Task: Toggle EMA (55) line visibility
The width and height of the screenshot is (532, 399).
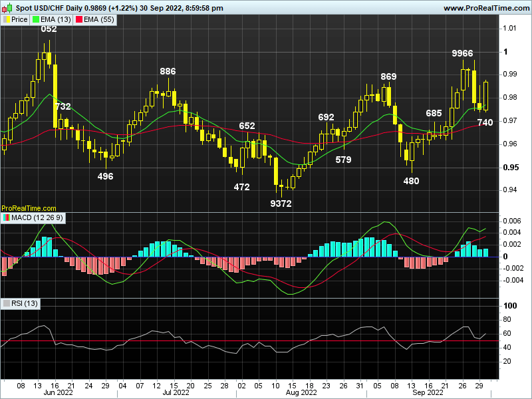Action: click(x=98, y=19)
